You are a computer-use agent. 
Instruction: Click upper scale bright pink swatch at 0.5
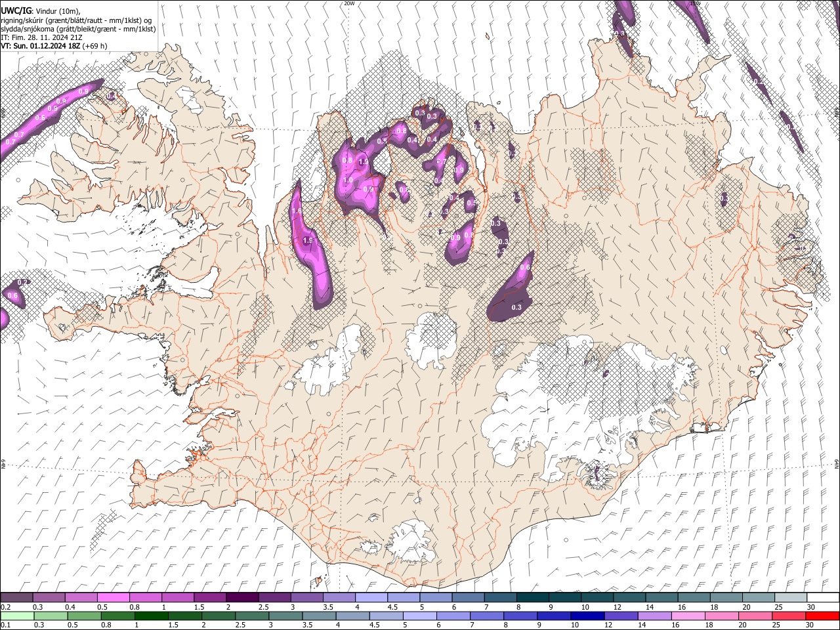tap(113, 598)
